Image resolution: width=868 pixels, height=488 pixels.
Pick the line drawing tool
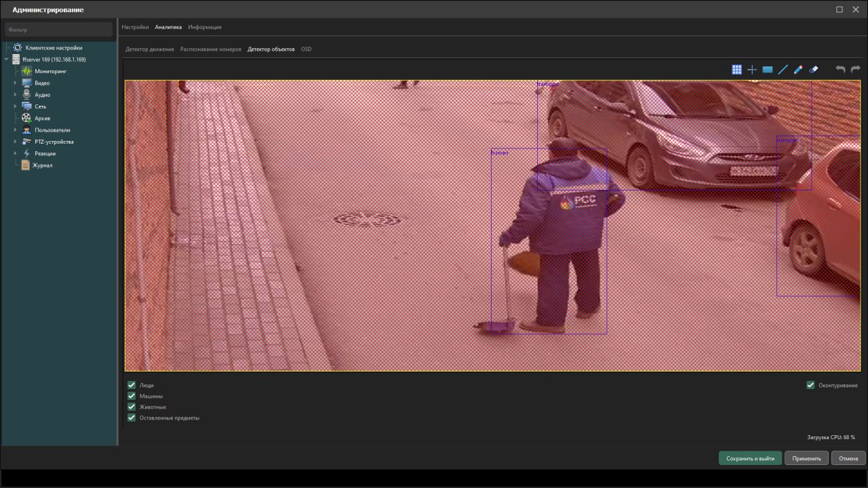(783, 70)
